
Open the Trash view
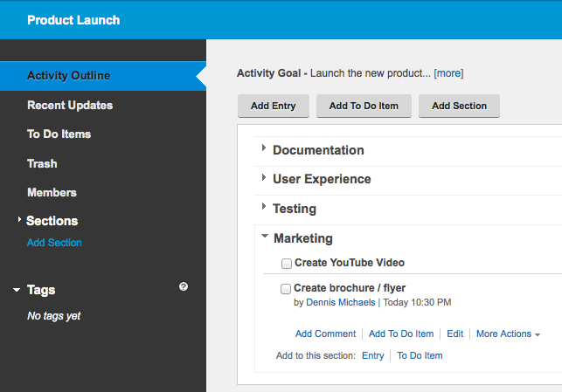[x=42, y=163]
